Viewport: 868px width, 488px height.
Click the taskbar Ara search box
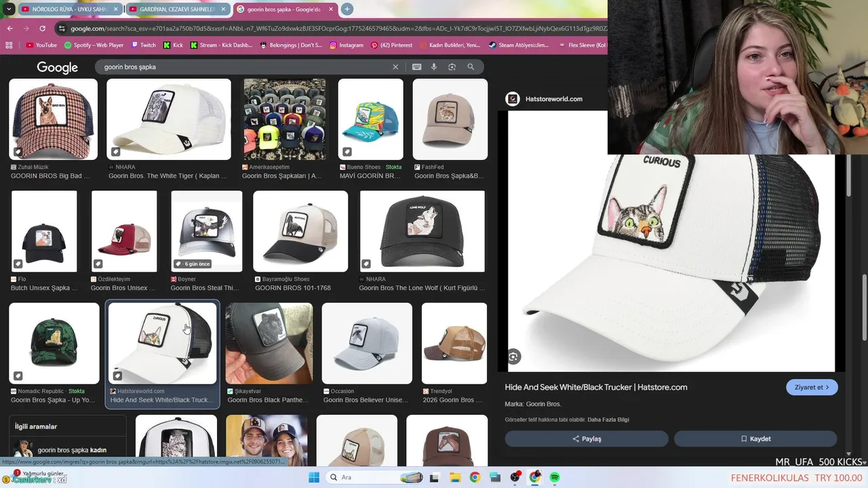375,477
